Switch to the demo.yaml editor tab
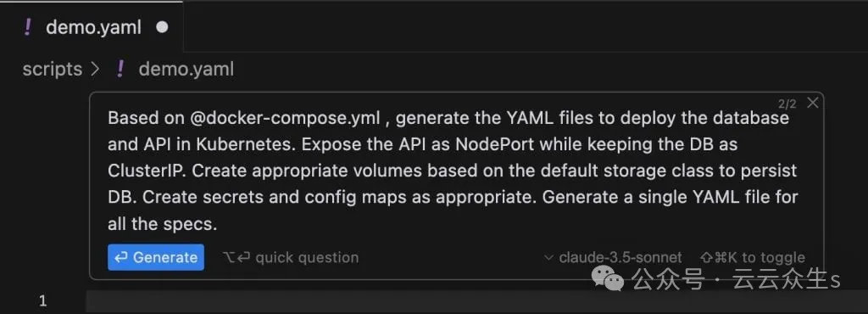 tap(92, 26)
